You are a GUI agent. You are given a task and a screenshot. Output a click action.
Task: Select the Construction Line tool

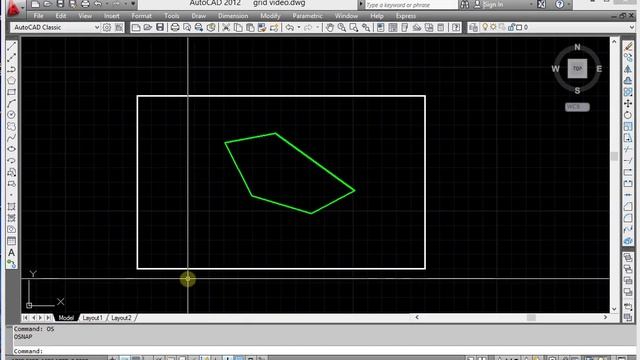11,58
